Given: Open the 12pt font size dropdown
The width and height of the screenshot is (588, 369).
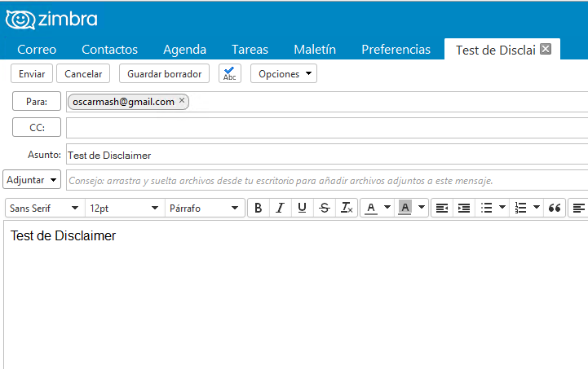Looking at the screenshot, I should point(125,208).
